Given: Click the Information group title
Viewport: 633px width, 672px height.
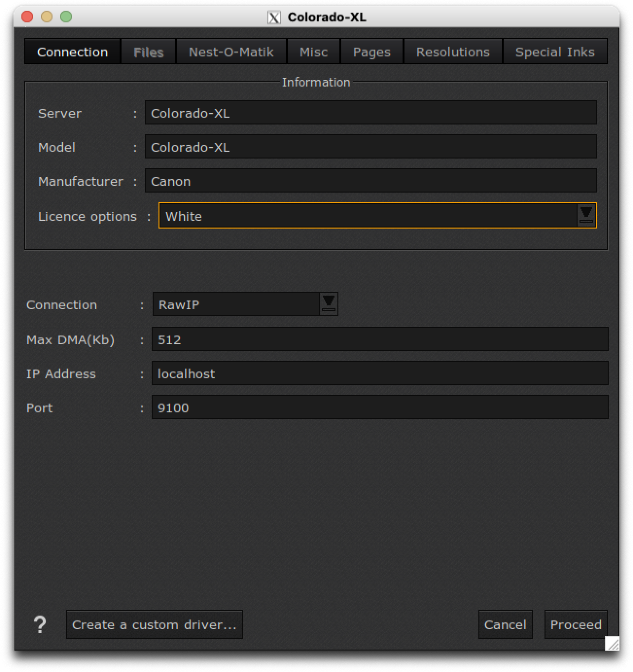Looking at the screenshot, I should (x=316, y=82).
